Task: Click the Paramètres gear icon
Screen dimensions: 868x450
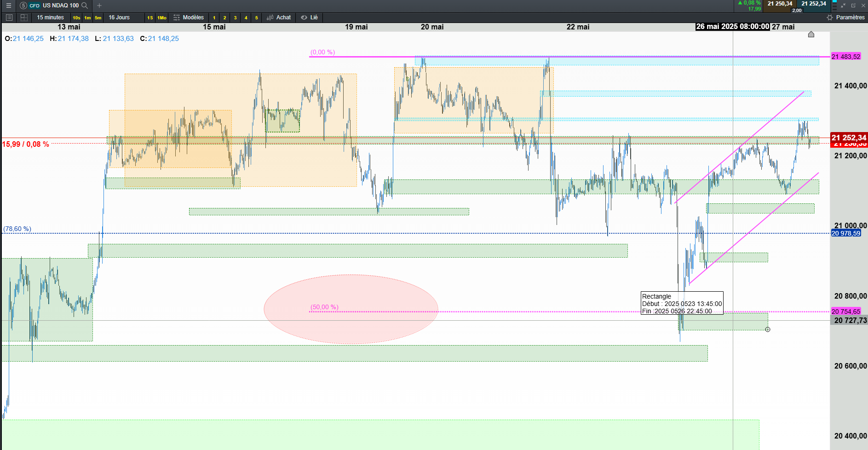Action: point(830,17)
